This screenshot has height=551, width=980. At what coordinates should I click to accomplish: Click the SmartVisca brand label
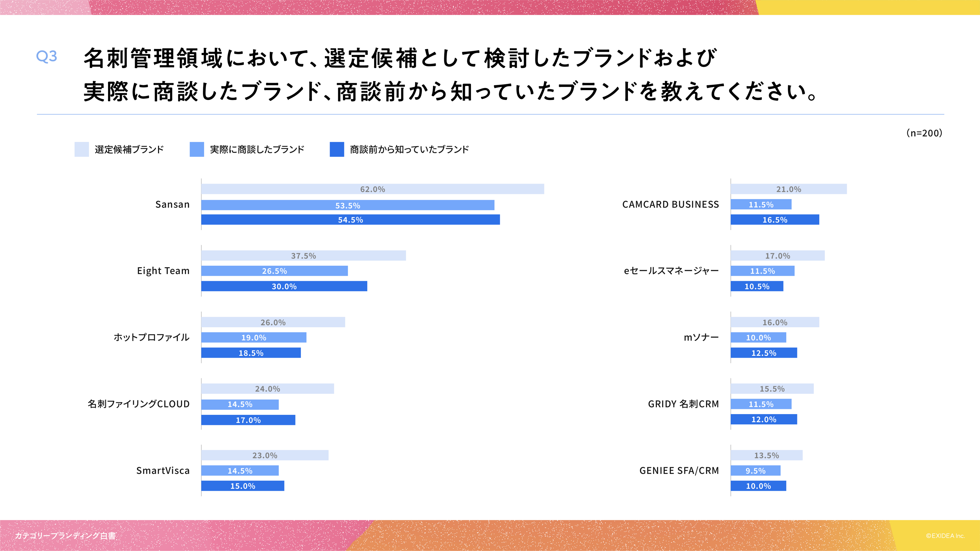pos(163,471)
